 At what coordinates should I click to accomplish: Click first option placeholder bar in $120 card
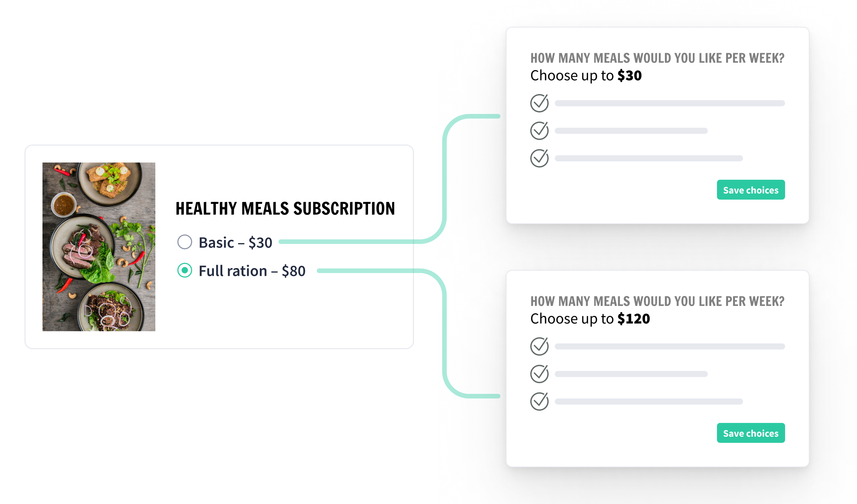point(670,346)
